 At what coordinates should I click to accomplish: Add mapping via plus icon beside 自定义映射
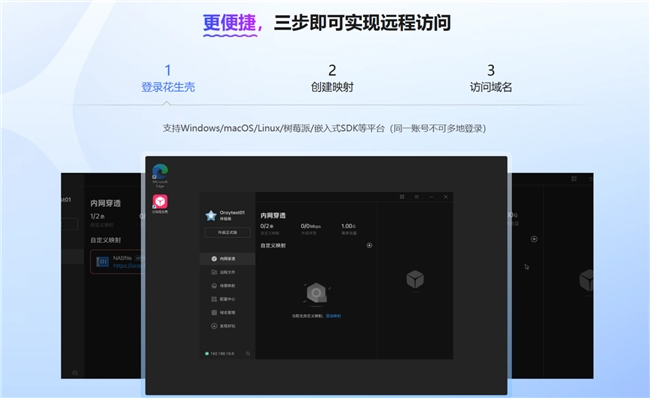click(369, 245)
